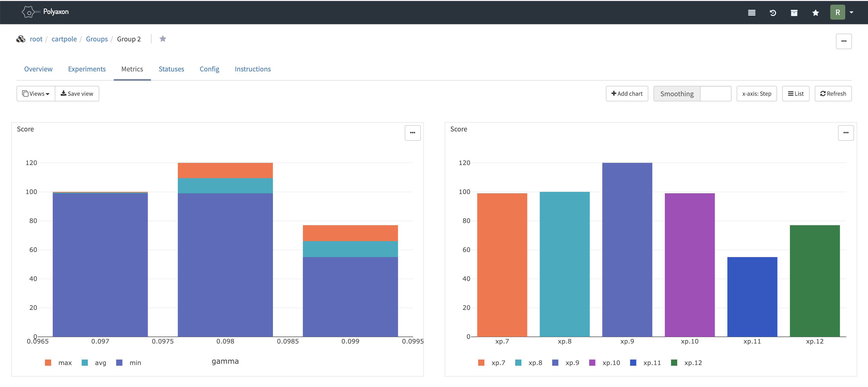This screenshot has height=387, width=868.
Task: Bookmark Group 2 with the star icon
Action: [x=163, y=39]
